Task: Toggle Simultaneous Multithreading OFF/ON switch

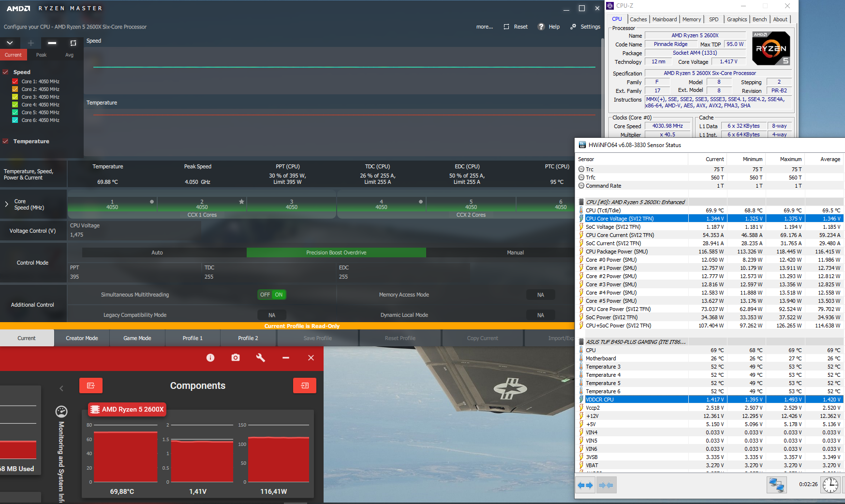Action: point(272,295)
